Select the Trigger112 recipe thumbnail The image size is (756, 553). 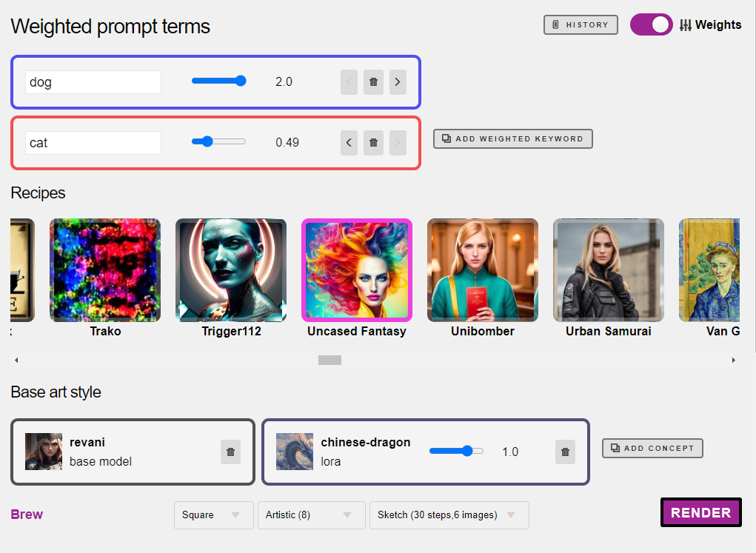[231, 270]
